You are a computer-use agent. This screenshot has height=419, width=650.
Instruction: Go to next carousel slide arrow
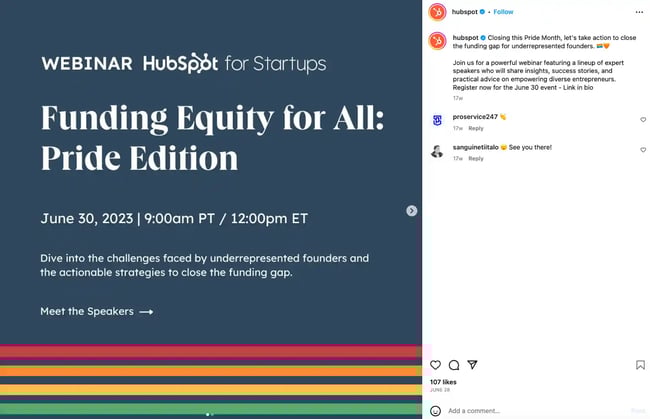pyautogui.click(x=411, y=210)
